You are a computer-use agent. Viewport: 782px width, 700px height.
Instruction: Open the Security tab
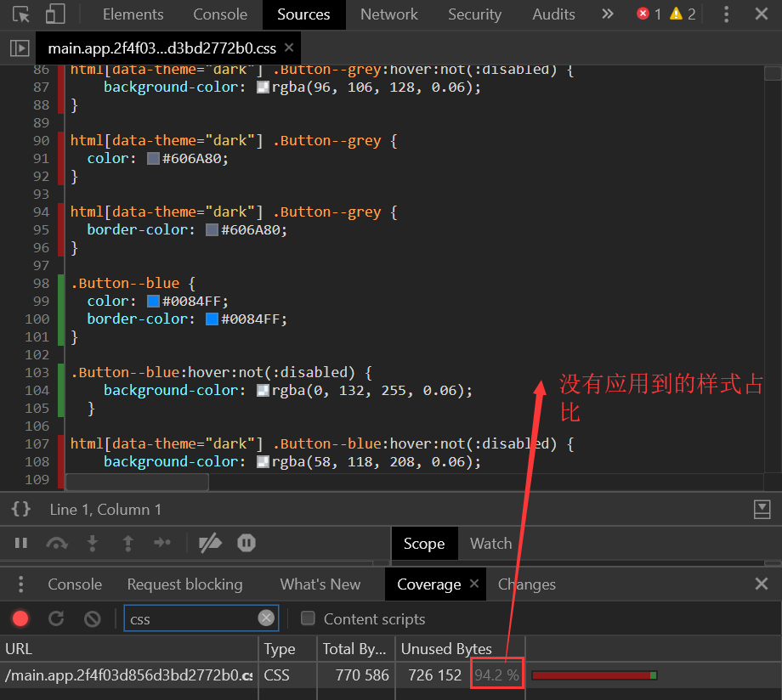[x=474, y=14]
